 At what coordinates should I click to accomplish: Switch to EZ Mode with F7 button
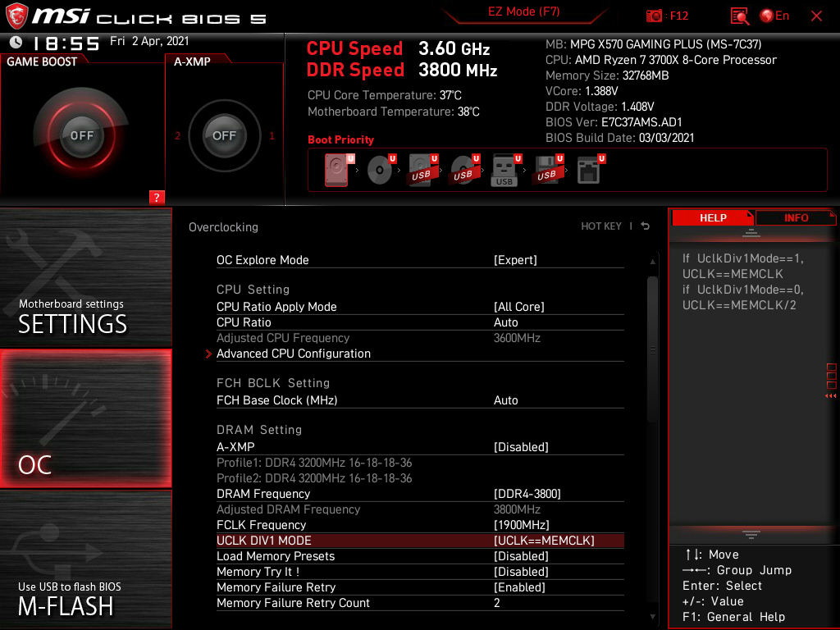pyautogui.click(x=525, y=12)
